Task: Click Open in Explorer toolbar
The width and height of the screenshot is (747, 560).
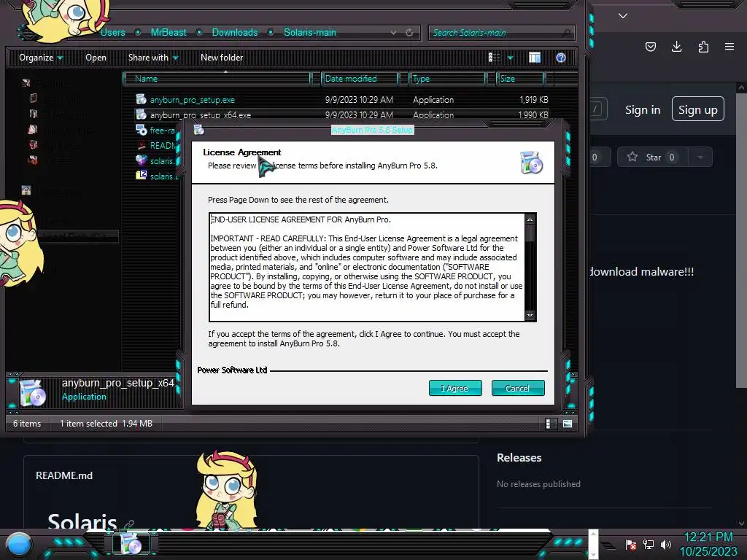Action: [96, 58]
